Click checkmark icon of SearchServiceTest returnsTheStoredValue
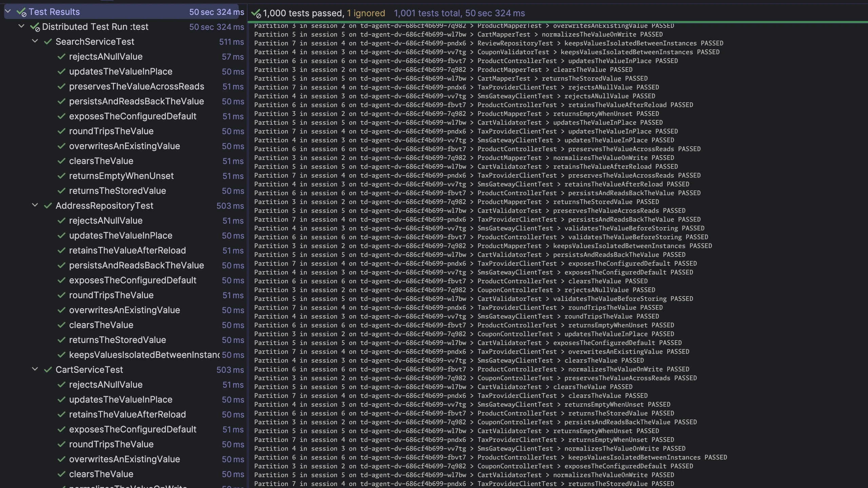The height and width of the screenshot is (488, 868). (x=61, y=191)
